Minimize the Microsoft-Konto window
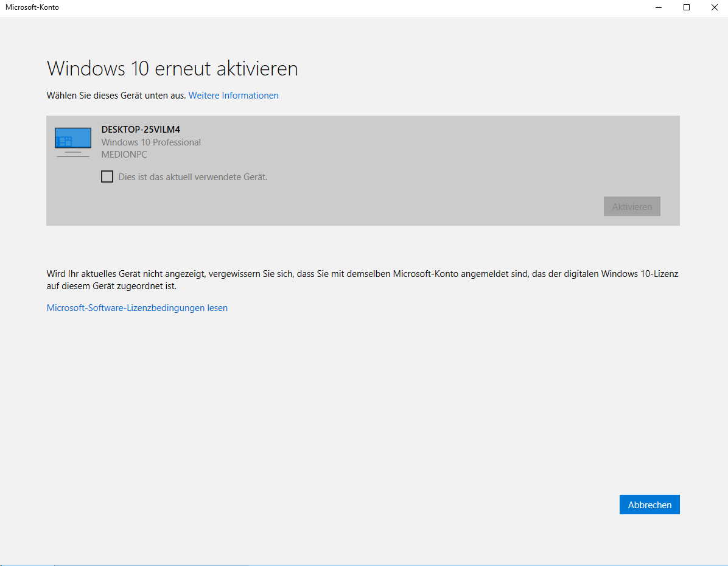The image size is (728, 566). 659,7
